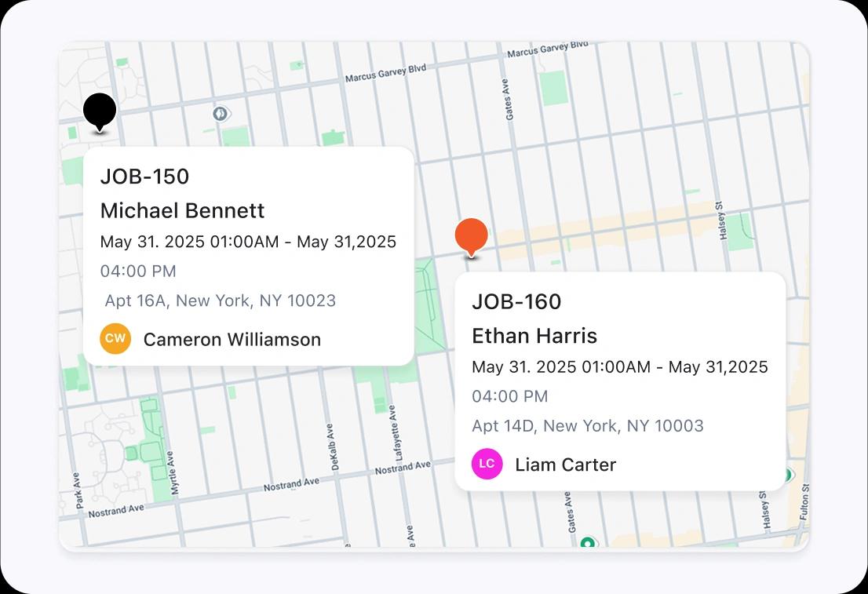868x594 pixels.
Task: Open the JOB-160 job details
Action: [x=516, y=301]
